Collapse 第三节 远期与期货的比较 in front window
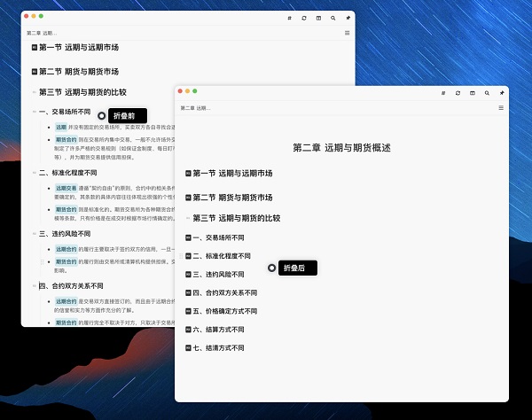This screenshot has height=420, width=532. coord(188,218)
